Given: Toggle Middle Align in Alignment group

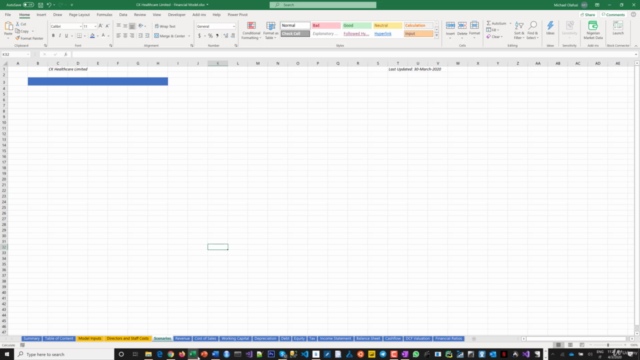Looking at the screenshot, I should click(125, 26).
